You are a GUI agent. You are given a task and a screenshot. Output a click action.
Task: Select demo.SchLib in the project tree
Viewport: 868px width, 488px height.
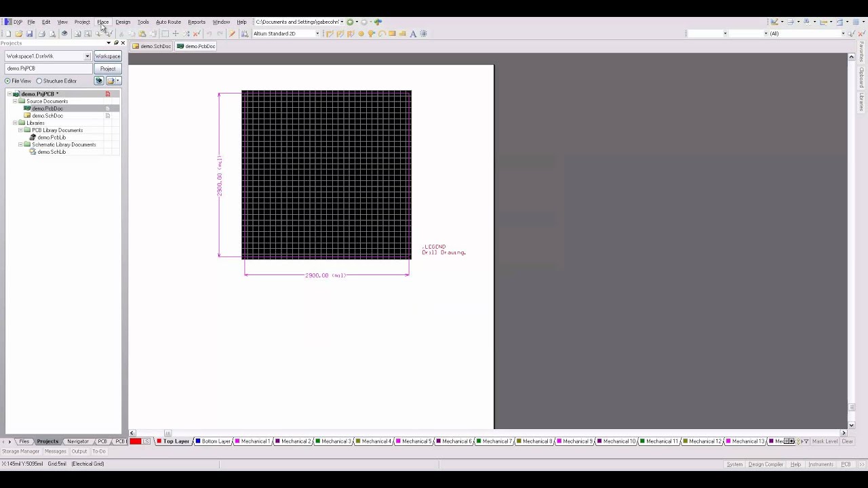pos(52,152)
